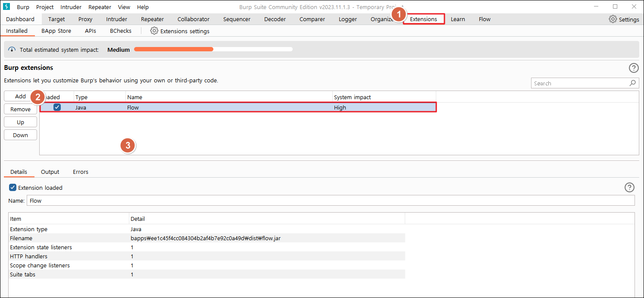Screen dimensions: 644x298
Task: Click the Medium impact label
Action: point(119,50)
